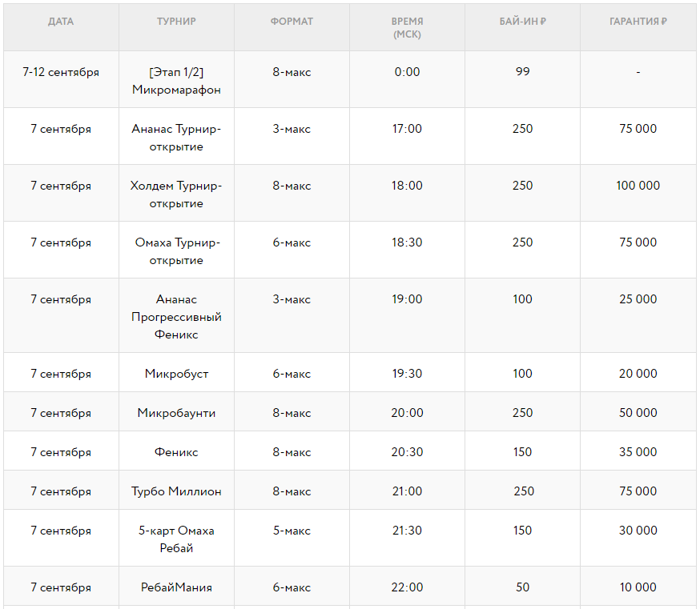Click the 20:30 start time cell
Viewport: 700px width, 609px height.
[407, 452]
